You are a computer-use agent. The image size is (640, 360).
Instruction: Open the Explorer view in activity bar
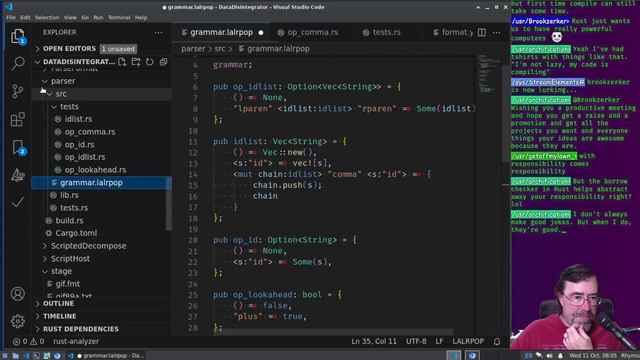(x=18, y=36)
